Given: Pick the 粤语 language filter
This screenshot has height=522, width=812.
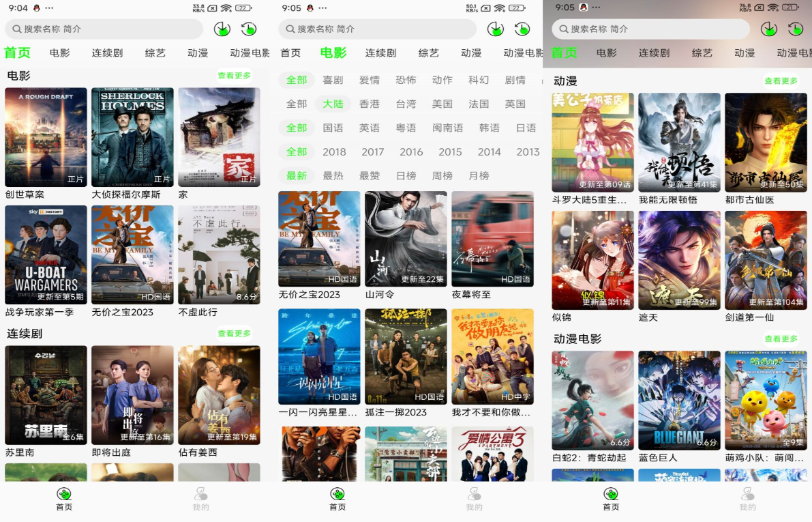Looking at the screenshot, I should (406, 128).
